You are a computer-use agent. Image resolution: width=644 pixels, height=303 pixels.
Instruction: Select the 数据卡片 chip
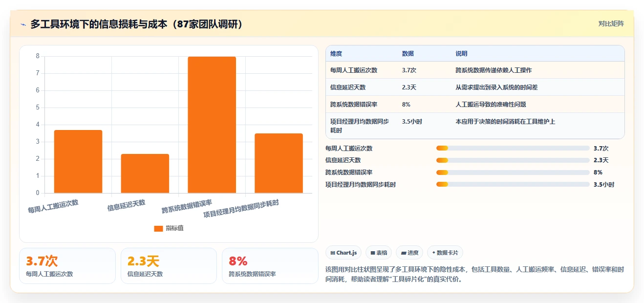(445, 253)
